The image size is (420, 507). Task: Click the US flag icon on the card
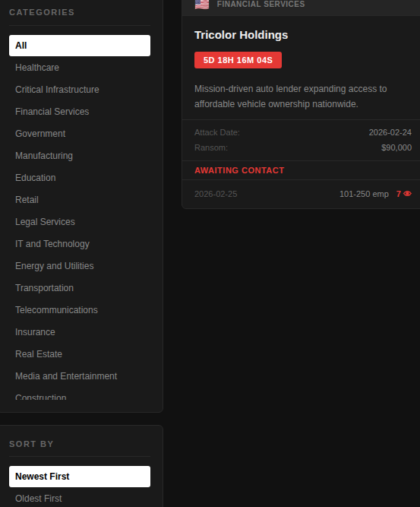pos(202,5)
